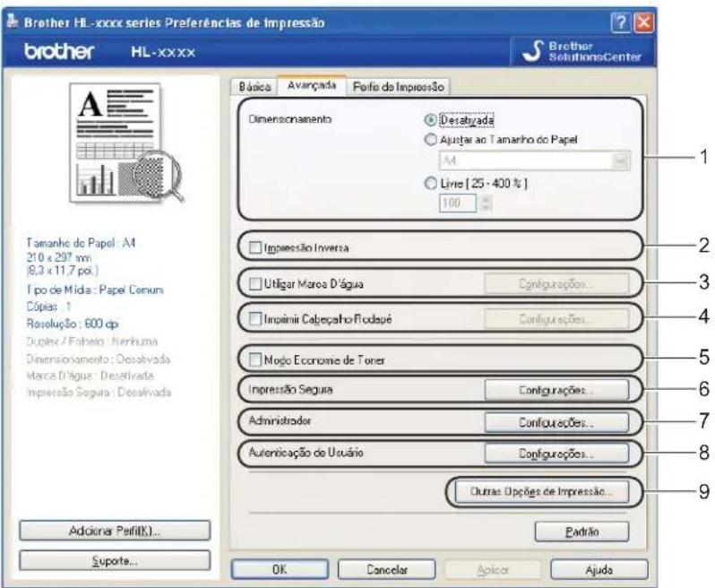
Task: Choose Ajustar ao Tamanho do Papel
Action: tap(501, 140)
